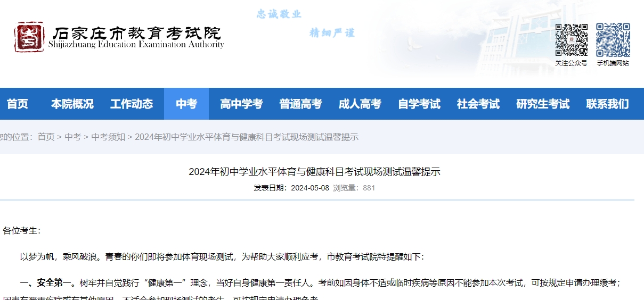The image size is (644, 300).
Task: Open the 首页 navigation tab
Action: coord(18,104)
